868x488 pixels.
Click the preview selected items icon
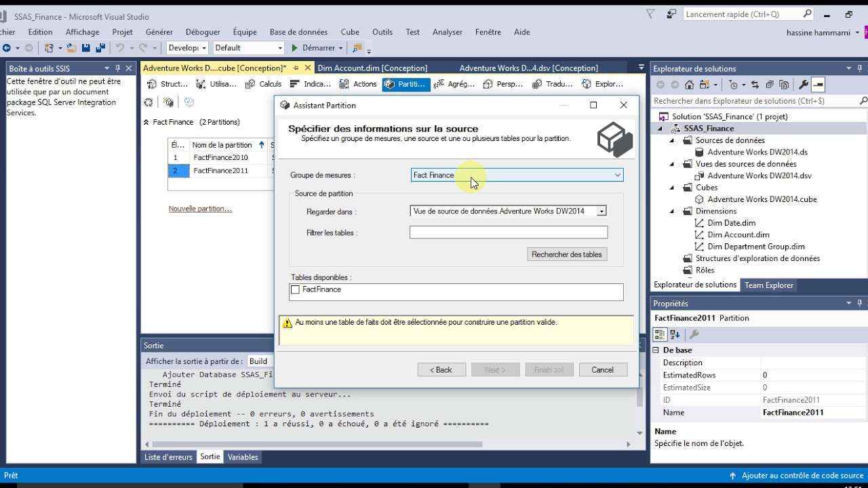(x=818, y=85)
